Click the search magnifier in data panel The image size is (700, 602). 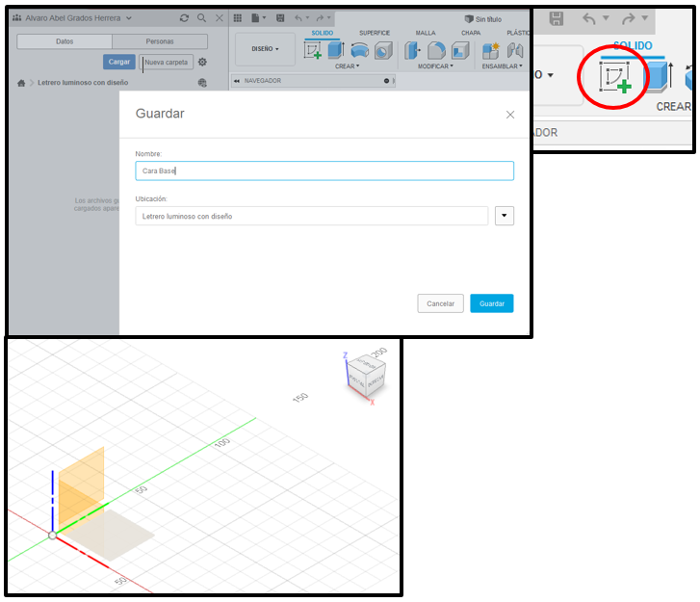pos(202,18)
